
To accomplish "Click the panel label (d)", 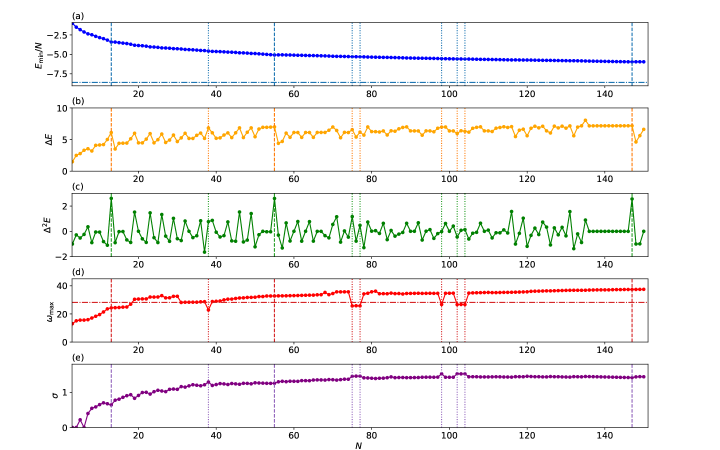I will 78,272.
